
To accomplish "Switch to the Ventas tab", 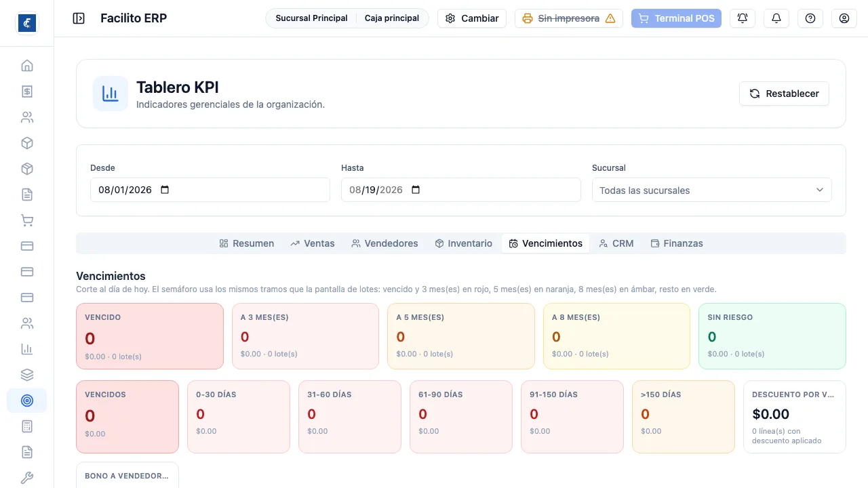I will pyautogui.click(x=313, y=243).
